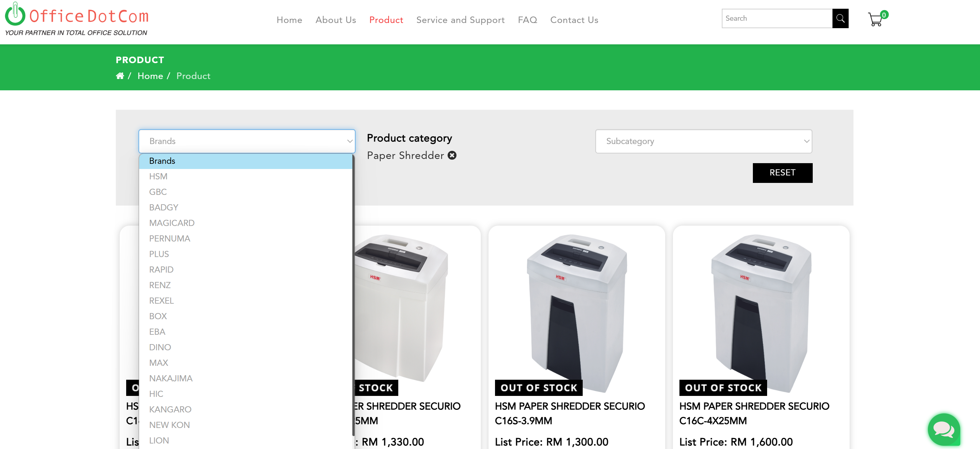This screenshot has height=449, width=980.
Task: Open the live chat bubble icon
Action: pos(944,429)
